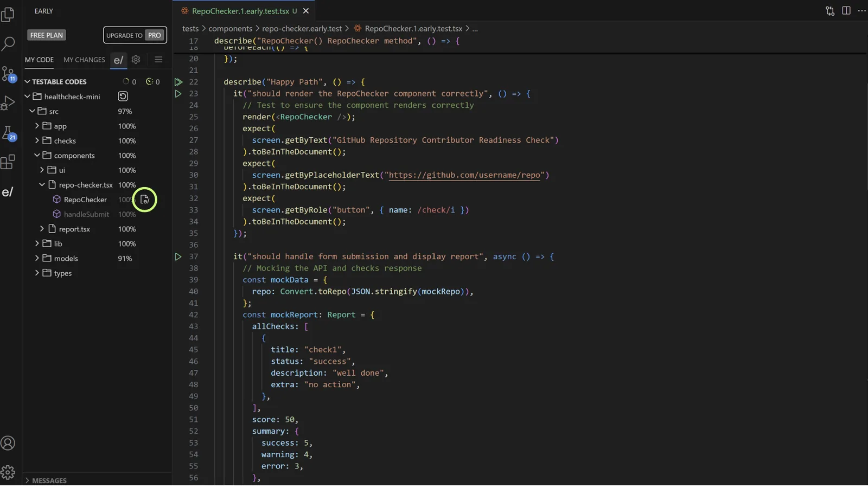This screenshot has height=488, width=868.
Task: Select the e/ tab icon in Early panel
Action: coord(118,60)
